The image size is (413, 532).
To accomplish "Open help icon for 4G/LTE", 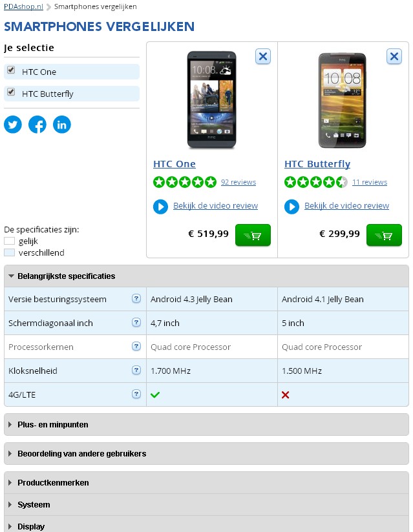I will click(x=136, y=394).
